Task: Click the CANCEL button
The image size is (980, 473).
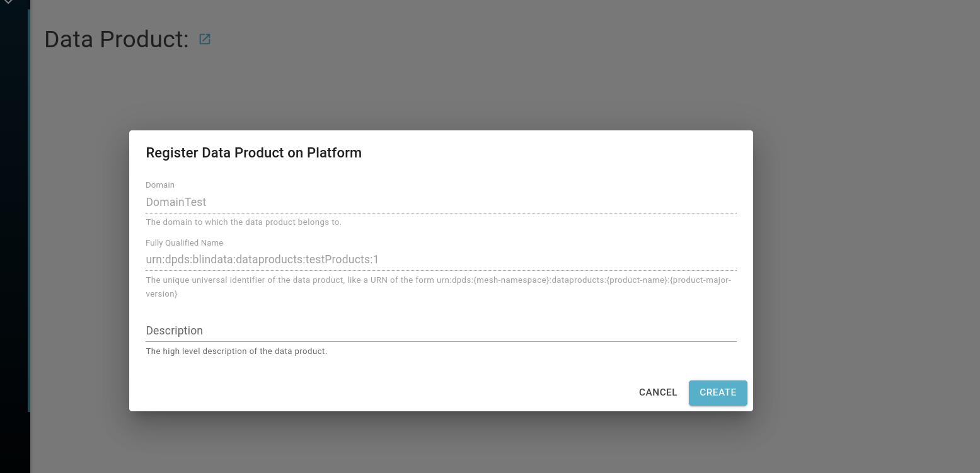Action: (x=658, y=392)
